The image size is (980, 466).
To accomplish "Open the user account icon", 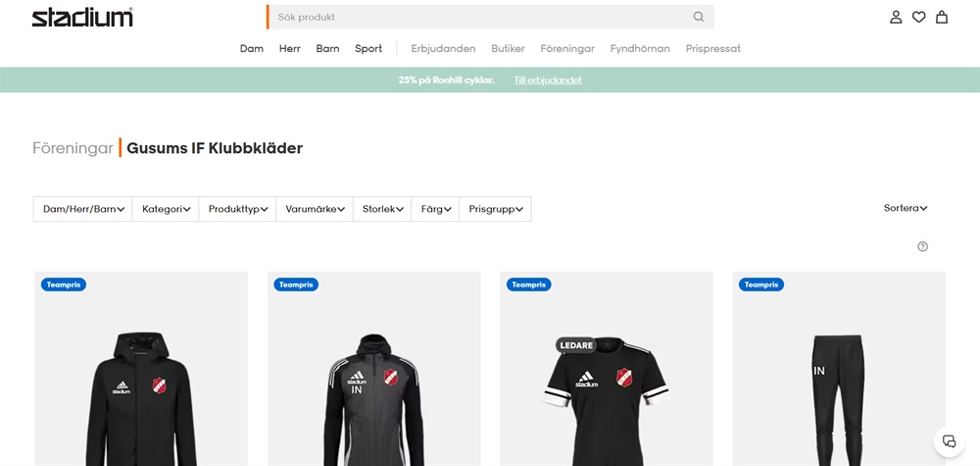I will [896, 17].
